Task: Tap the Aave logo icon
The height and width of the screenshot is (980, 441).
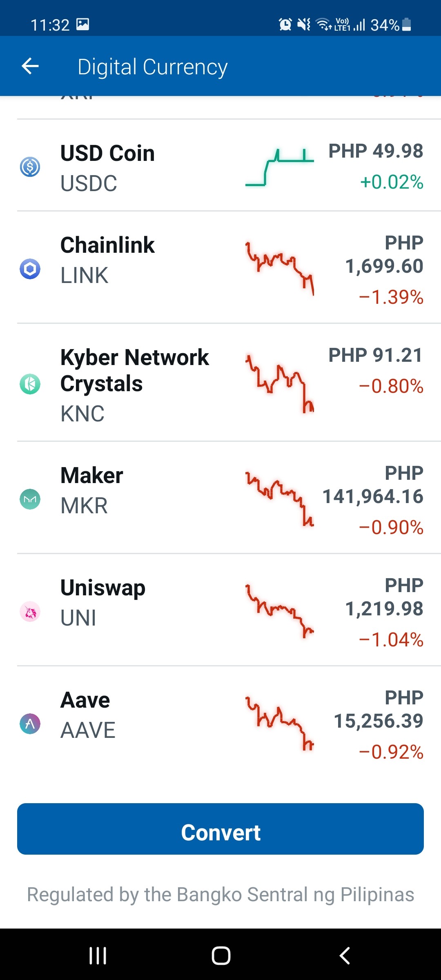Action: (x=30, y=724)
